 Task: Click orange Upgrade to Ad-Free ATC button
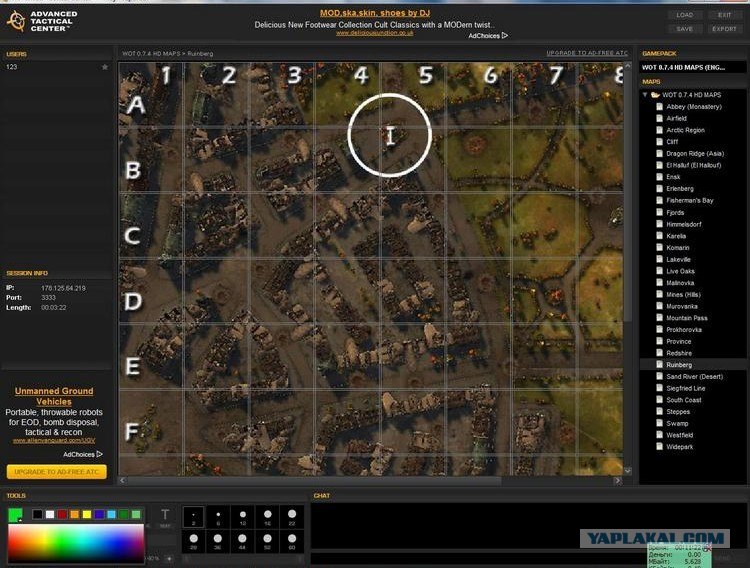56,472
